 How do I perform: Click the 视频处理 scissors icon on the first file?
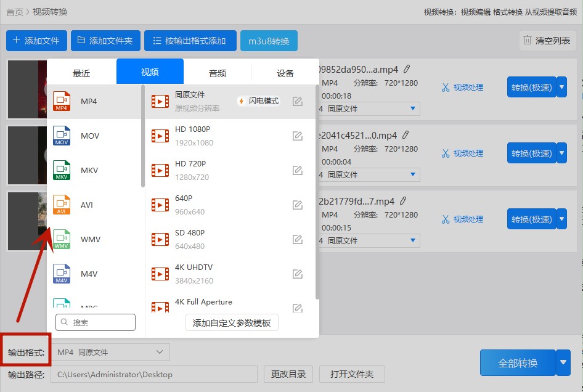coord(446,87)
